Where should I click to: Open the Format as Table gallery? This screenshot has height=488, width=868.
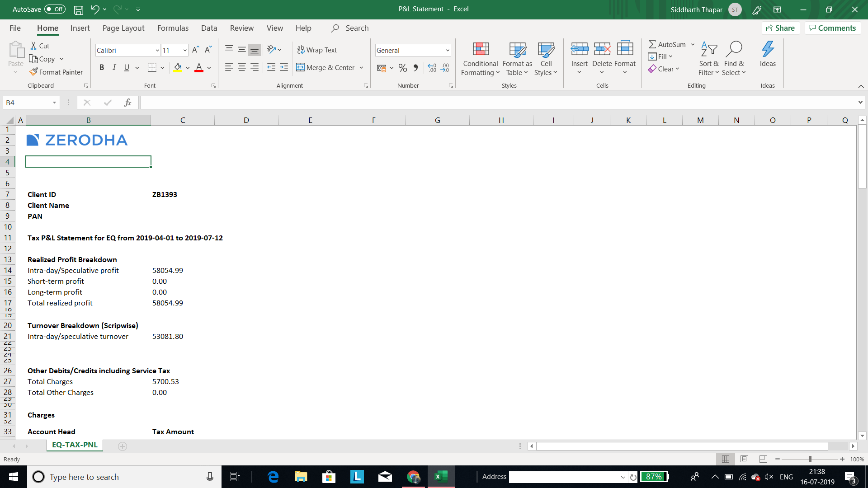517,59
